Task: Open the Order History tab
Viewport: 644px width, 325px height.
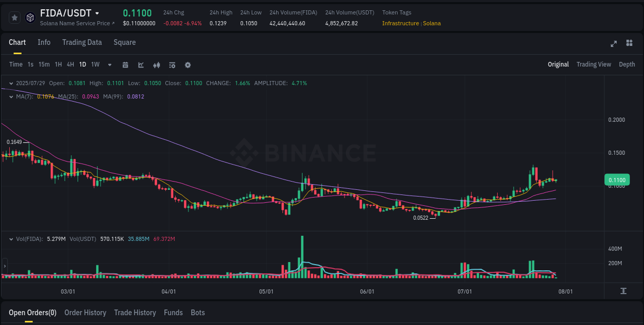Action: [x=85, y=313]
